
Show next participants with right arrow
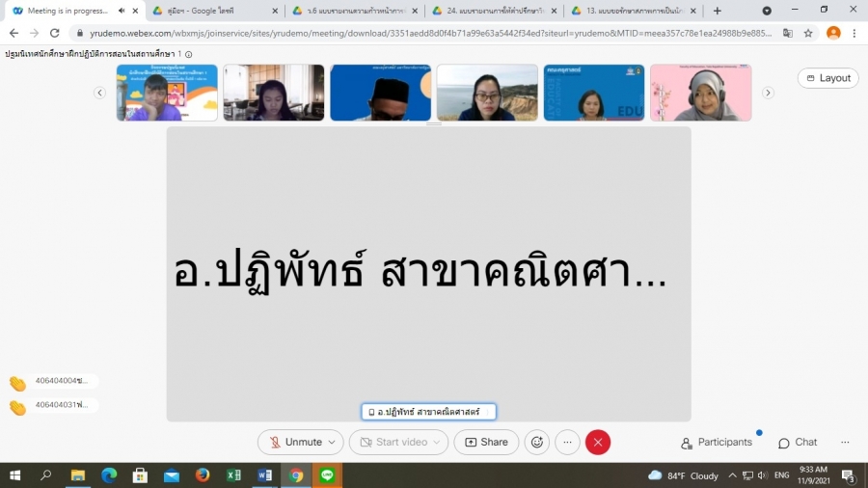768,93
